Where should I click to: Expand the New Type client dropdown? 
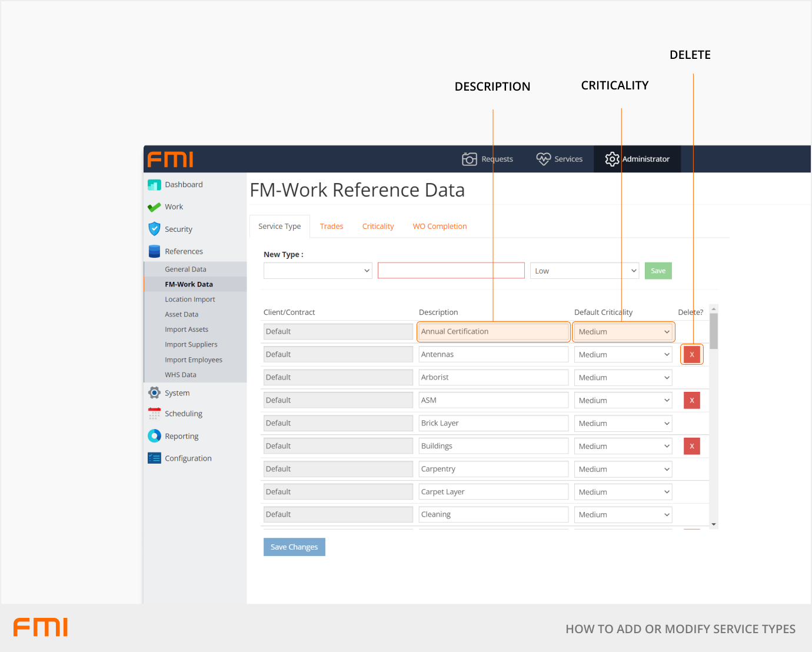point(318,271)
